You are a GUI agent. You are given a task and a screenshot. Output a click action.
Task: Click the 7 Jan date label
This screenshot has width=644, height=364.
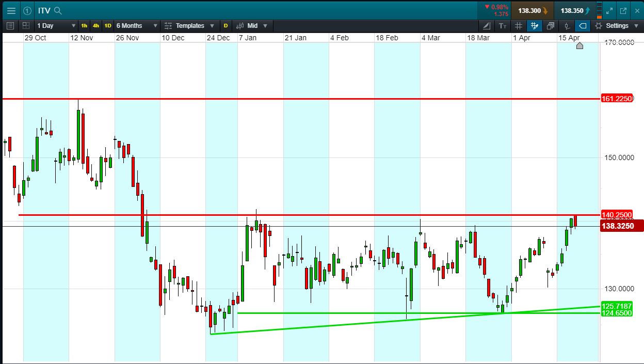point(247,38)
